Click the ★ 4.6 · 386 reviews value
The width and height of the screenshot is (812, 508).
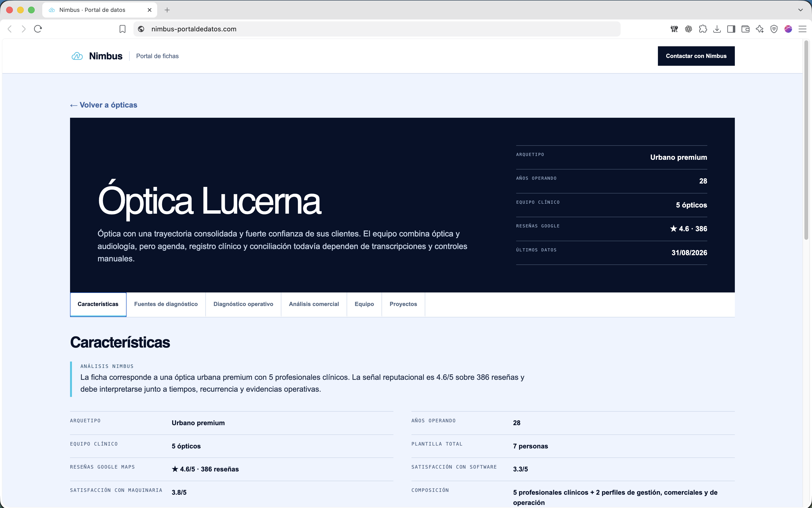tap(689, 229)
